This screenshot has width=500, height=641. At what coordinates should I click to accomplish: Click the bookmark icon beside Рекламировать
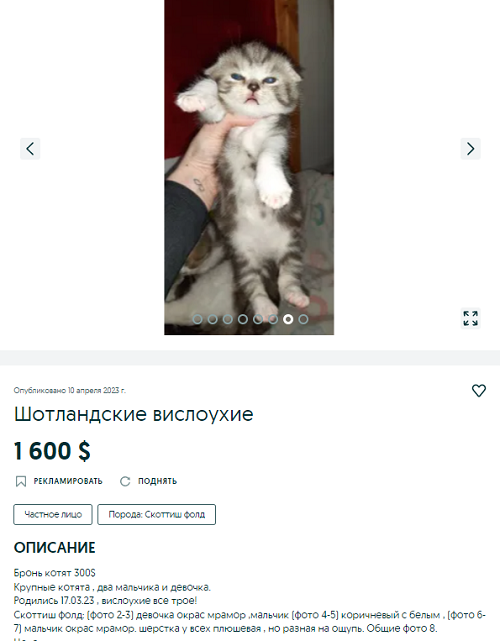tap(20, 481)
